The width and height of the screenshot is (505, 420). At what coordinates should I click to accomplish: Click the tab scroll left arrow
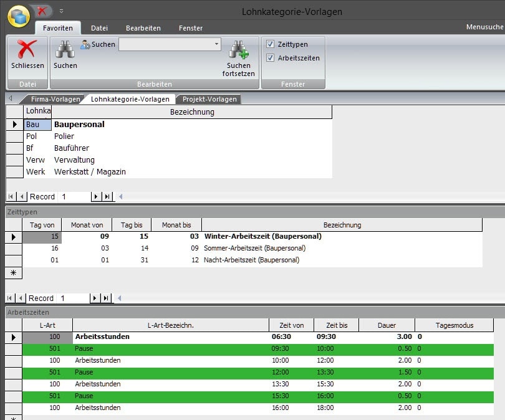click(x=11, y=98)
